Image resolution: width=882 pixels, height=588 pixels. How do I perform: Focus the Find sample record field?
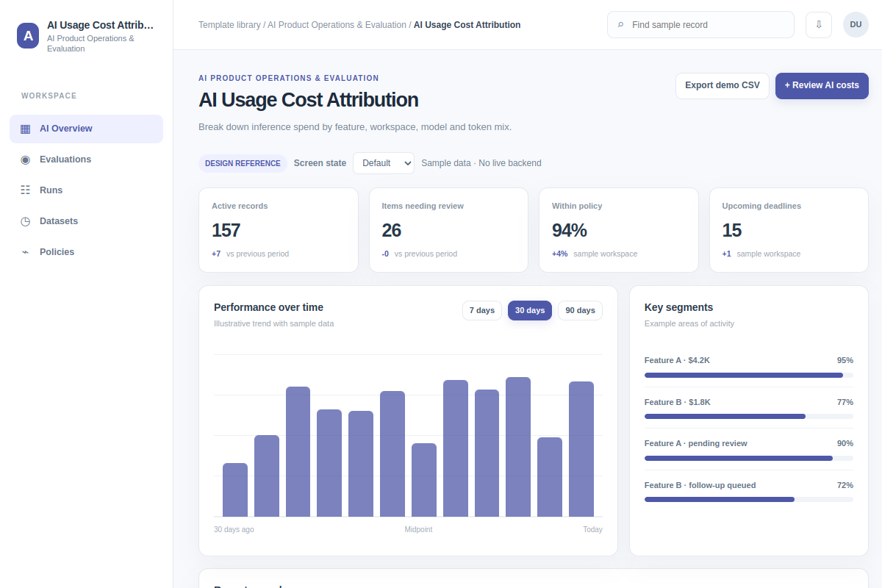(x=700, y=25)
